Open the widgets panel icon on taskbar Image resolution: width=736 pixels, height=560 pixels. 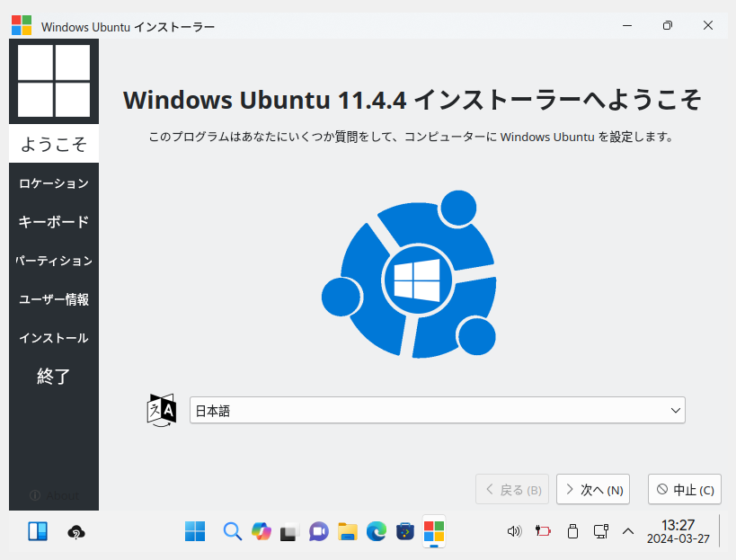coord(38,531)
